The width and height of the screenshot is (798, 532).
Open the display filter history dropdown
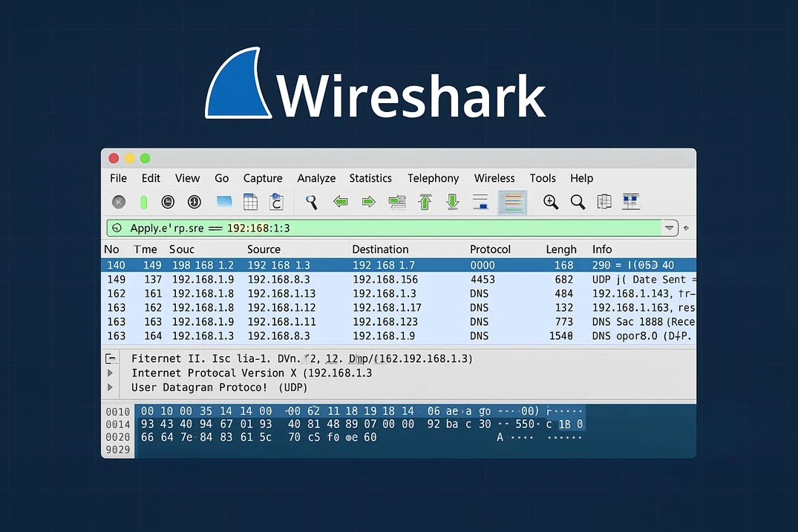click(670, 228)
